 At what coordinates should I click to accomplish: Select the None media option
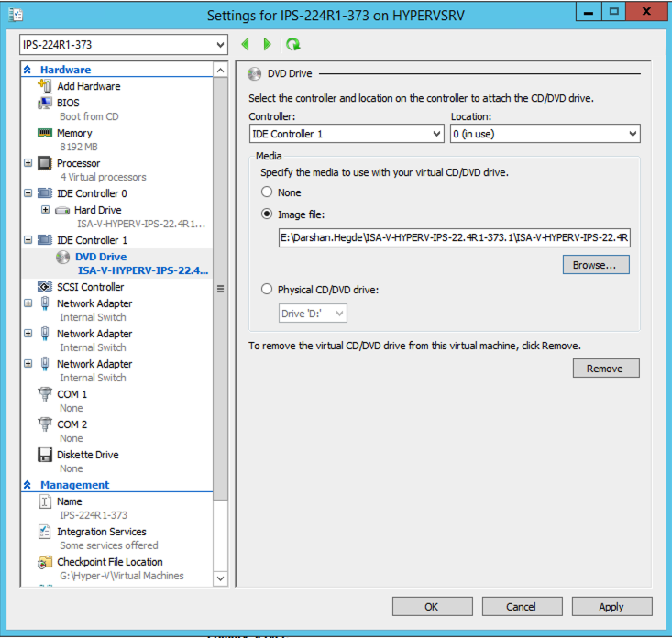[267, 192]
